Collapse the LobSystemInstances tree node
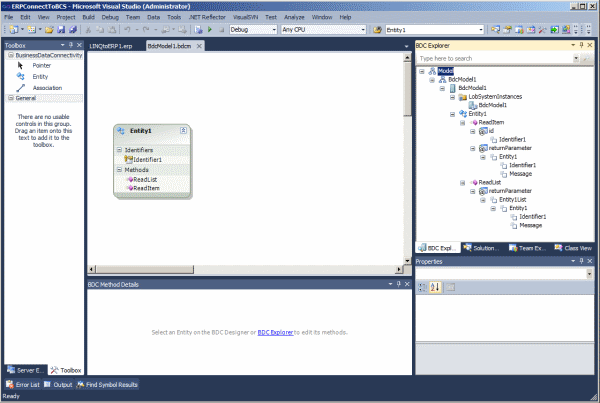Image resolution: width=600 pixels, height=403 pixels. pos(452,97)
